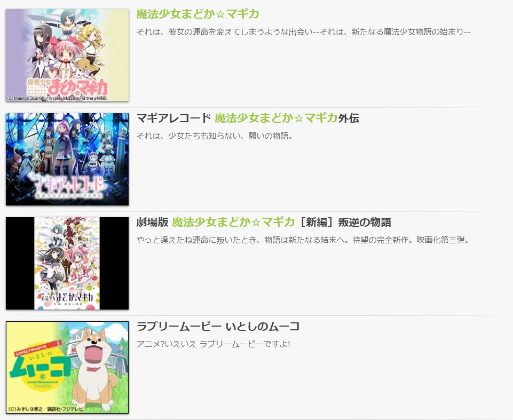513x420 pixels.
Task: Click description アニメ?いえいえ ラブリームービーですよ!
Action: point(214,344)
